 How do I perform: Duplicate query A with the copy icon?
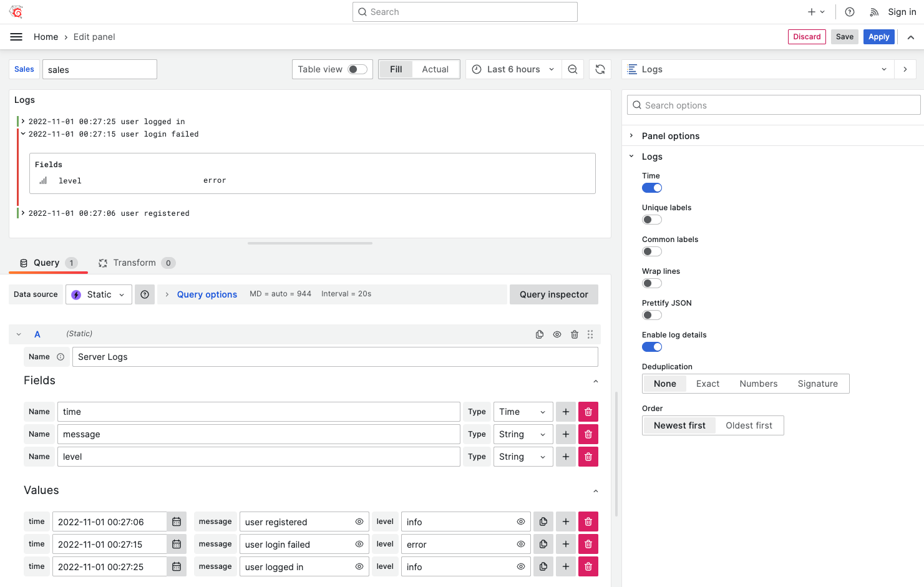[x=540, y=334]
